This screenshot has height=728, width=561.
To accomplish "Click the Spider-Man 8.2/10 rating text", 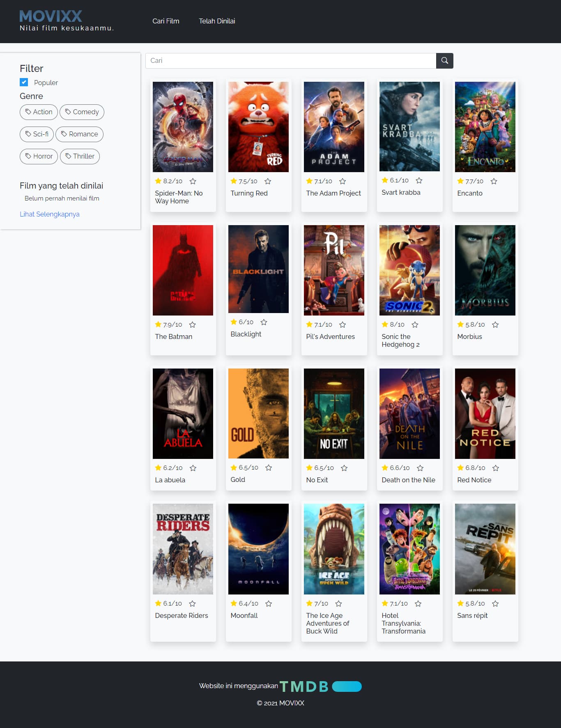I will click(172, 181).
